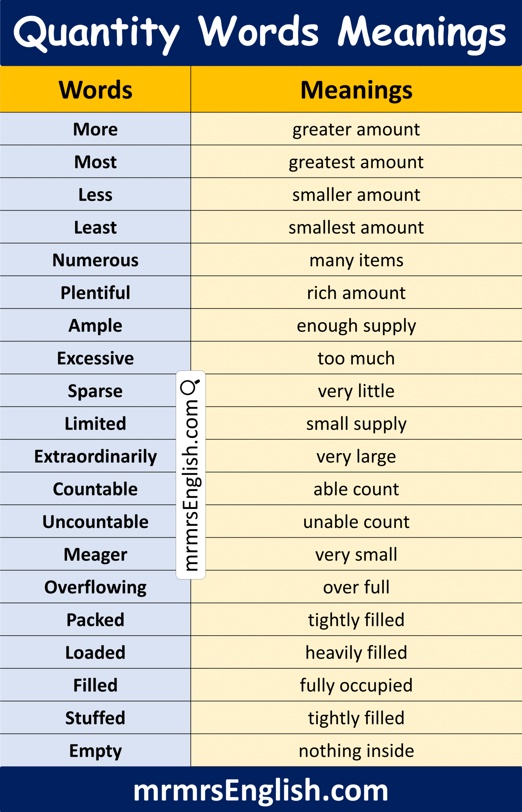Select the 'Meager' word cell
The height and width of the screenshot is (812, 522).
95,555
